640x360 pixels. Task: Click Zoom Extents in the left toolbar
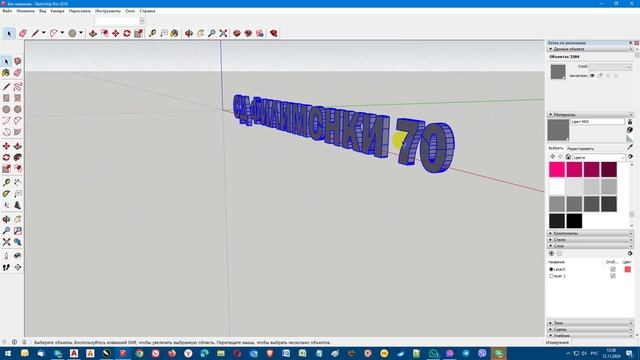tap(6, 242)
